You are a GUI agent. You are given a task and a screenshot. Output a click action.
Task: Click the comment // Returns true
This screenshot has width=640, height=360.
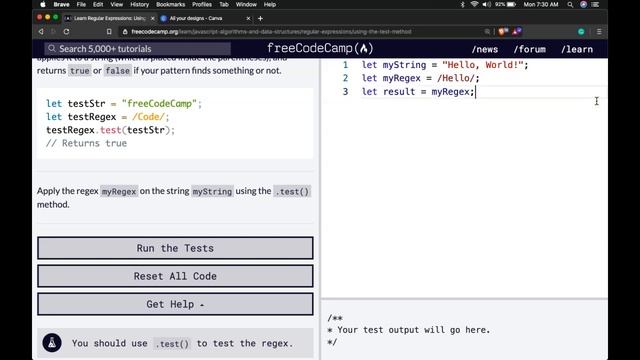click(x=87, y=143)
